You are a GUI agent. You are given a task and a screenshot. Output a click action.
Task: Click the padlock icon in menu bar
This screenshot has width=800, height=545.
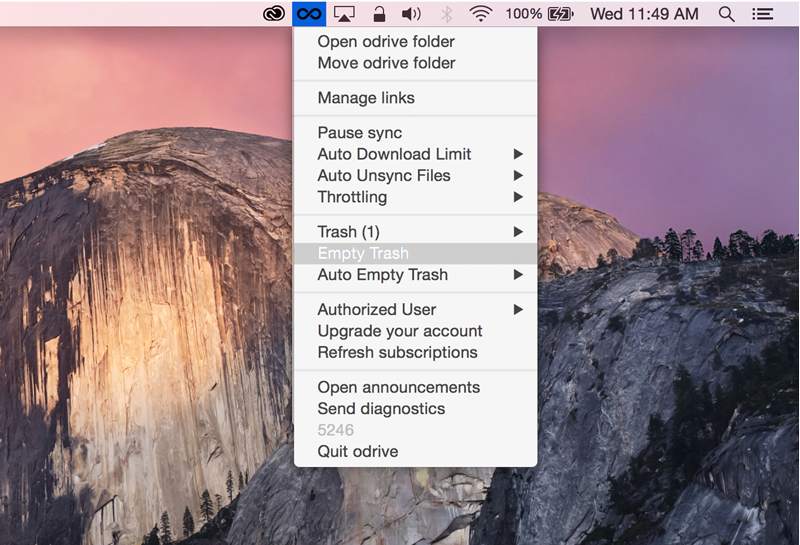pyautogui.click(x=379, y=14)
